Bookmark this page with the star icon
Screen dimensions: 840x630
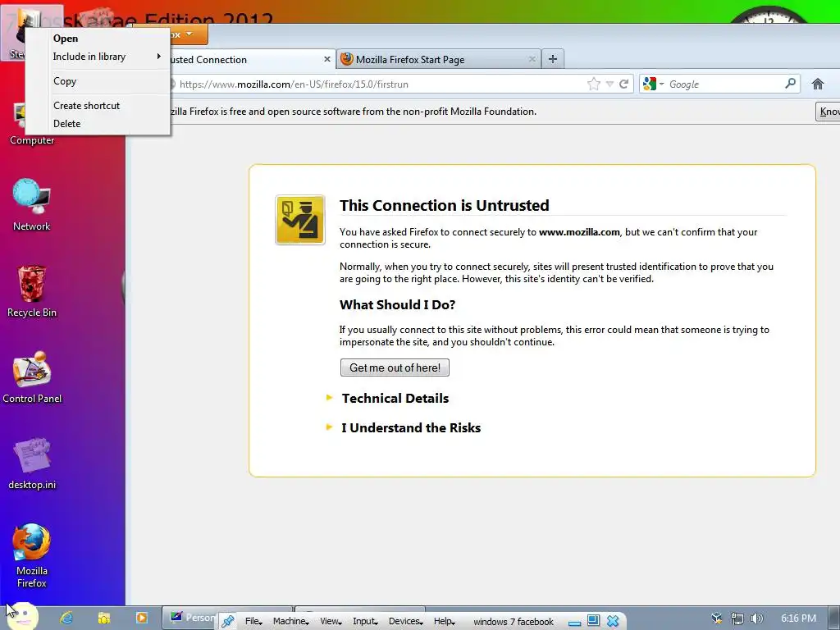pyautogui.click(x=594, y=84)
